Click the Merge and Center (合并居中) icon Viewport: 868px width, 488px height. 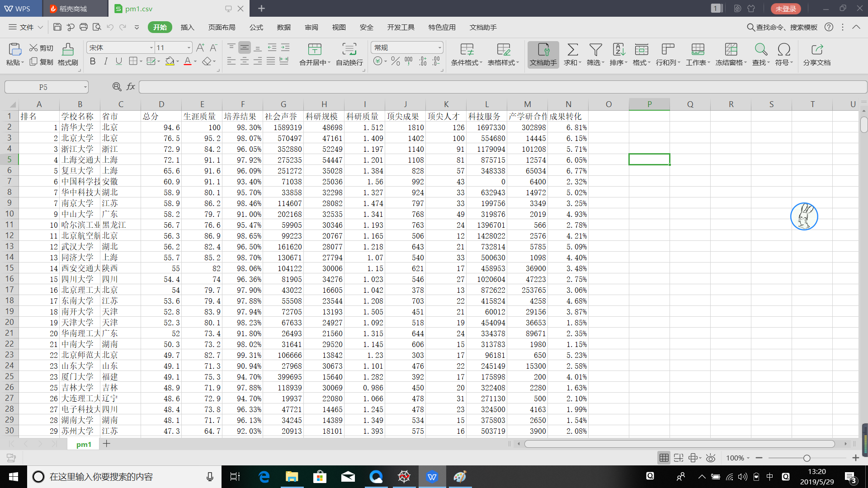pyautogui.click(x=315, y=49)
